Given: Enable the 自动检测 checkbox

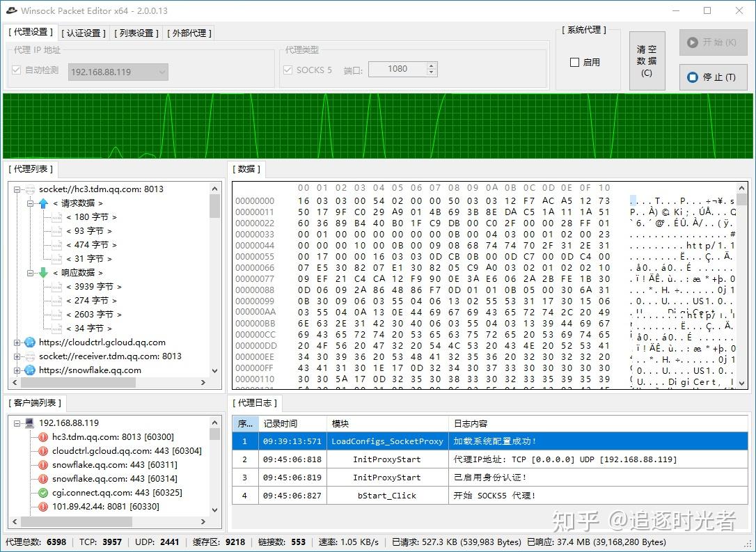Looking at the screenshot, I should [x=15, y=70].
